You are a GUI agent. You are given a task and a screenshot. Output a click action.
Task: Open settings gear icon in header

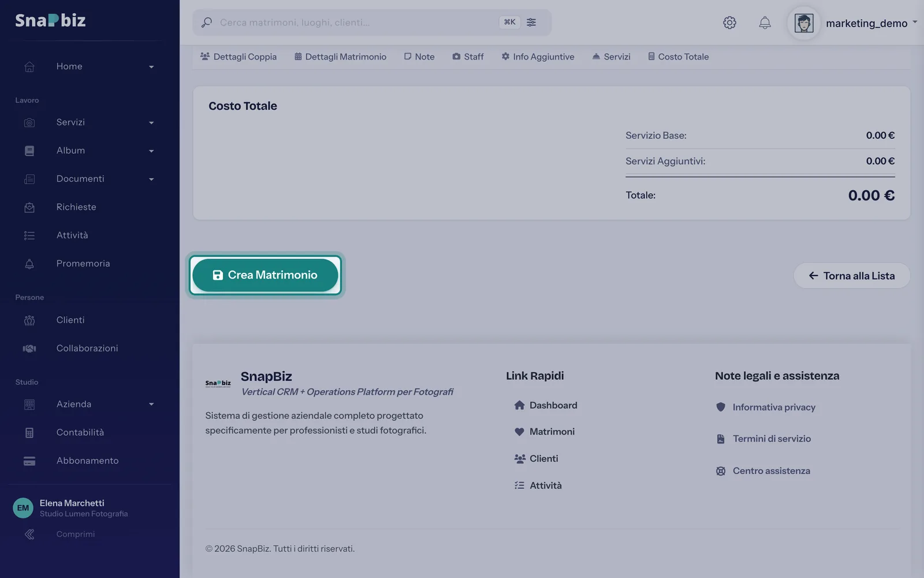pos(729,23)
